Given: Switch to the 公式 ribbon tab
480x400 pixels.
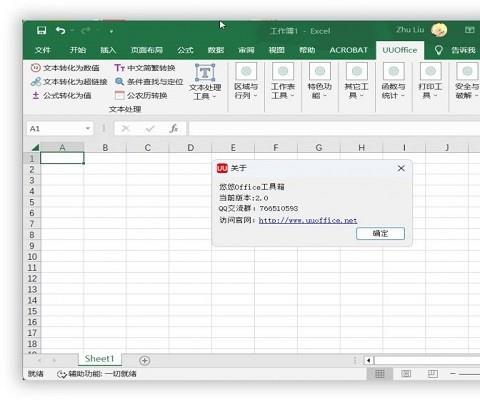Looking at the screenshot, I should [x=185, y=50].
